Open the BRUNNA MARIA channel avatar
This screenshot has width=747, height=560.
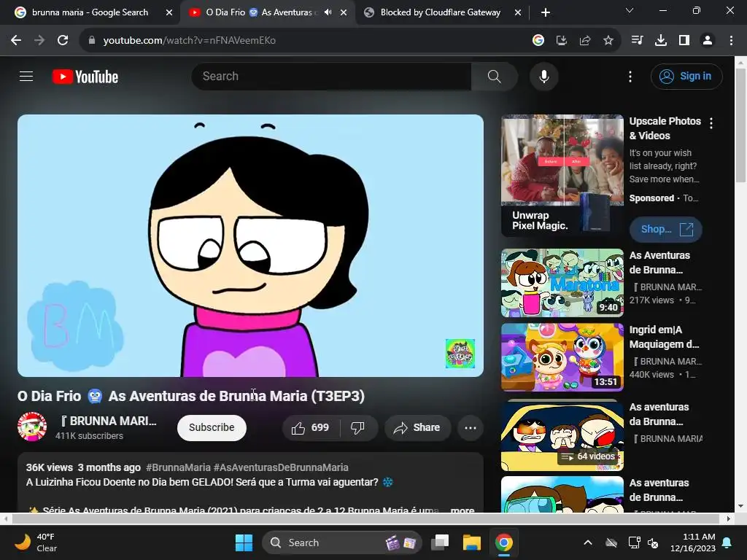[32, 427]
